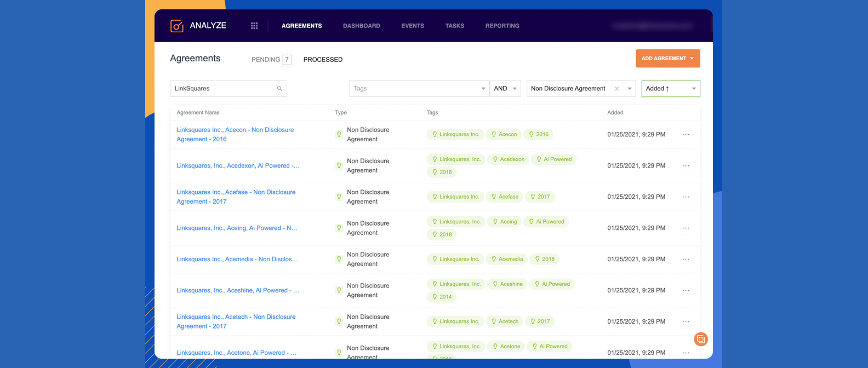Click the Agreement Name column header
Image resolution: width=868 pixels, height=368 pixels.
click(x=198, y=113)
